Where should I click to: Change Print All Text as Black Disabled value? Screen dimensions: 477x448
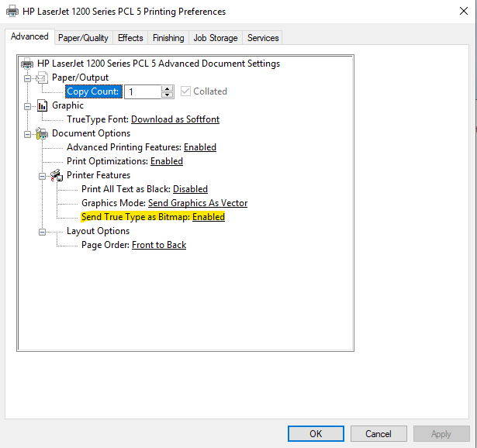click(191, 189)
